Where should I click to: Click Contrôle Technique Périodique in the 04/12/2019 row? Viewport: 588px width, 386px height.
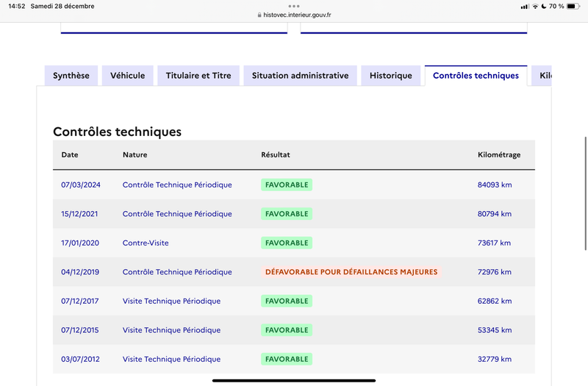point(177,272)
